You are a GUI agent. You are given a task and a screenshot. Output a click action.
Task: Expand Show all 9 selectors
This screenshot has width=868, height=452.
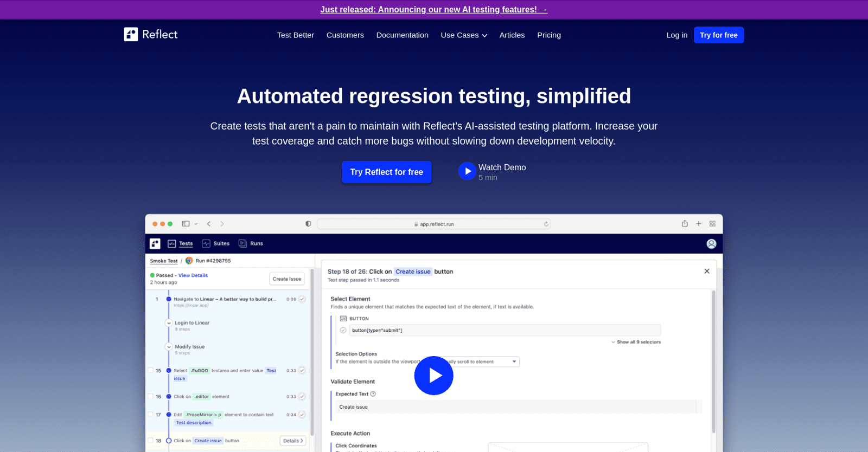coord(636,342)
